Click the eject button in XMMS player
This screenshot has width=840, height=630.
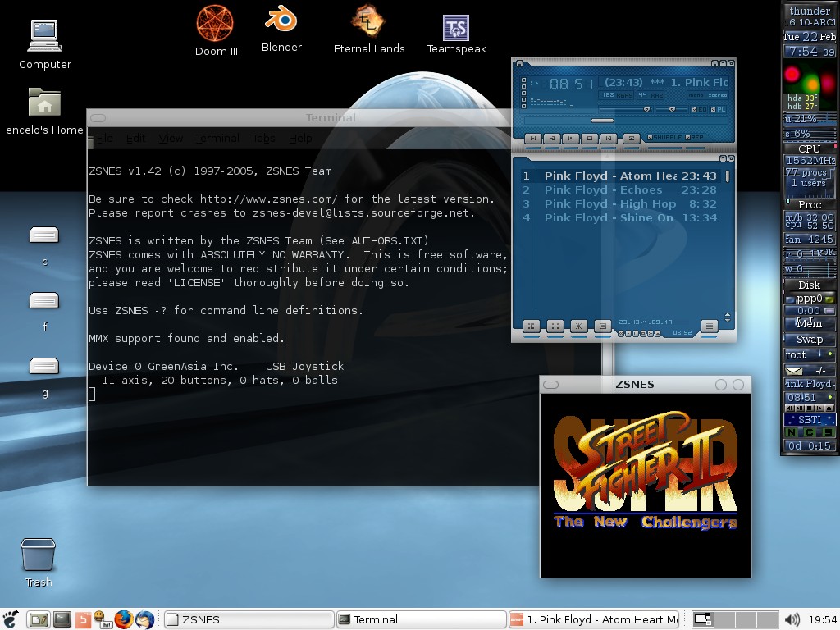click(631, 138)
